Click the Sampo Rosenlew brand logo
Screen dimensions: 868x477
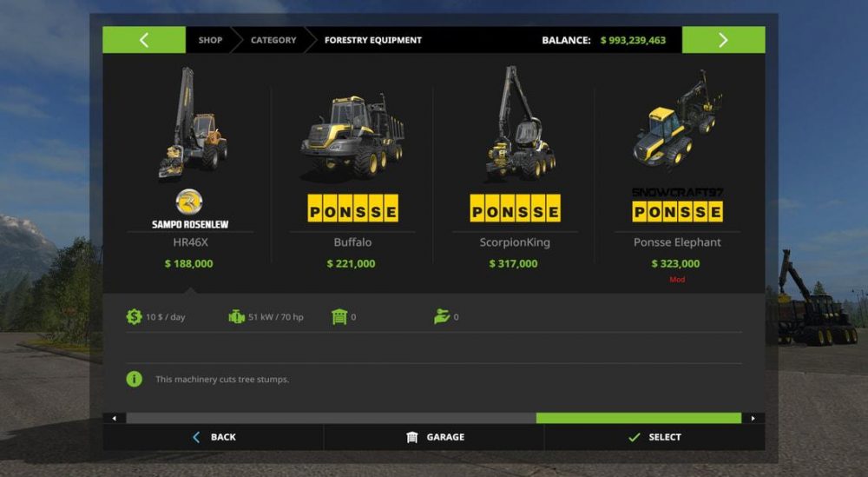pos(189,209)
